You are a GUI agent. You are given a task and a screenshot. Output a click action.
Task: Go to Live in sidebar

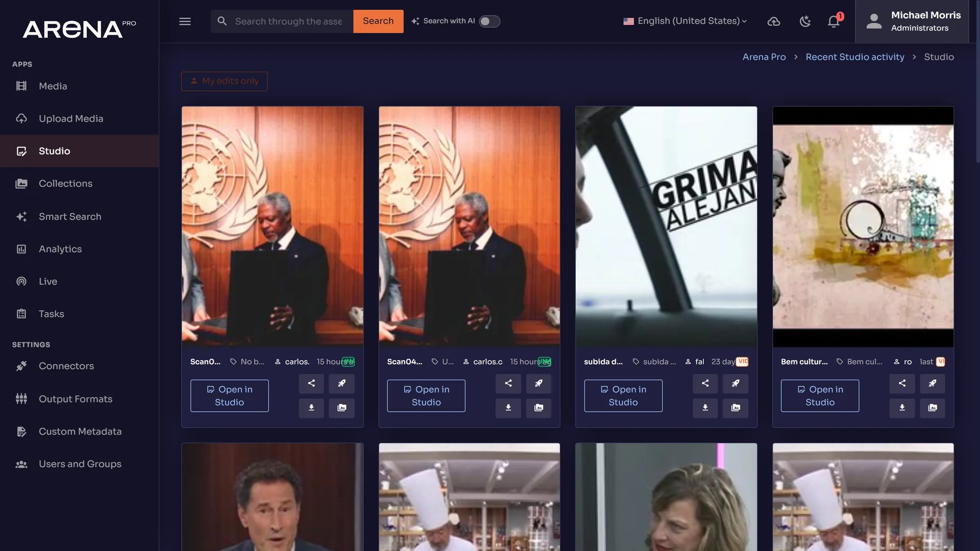79,282
